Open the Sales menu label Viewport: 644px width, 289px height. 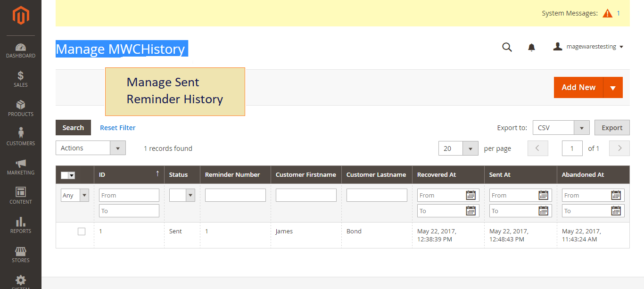(21, 85)
